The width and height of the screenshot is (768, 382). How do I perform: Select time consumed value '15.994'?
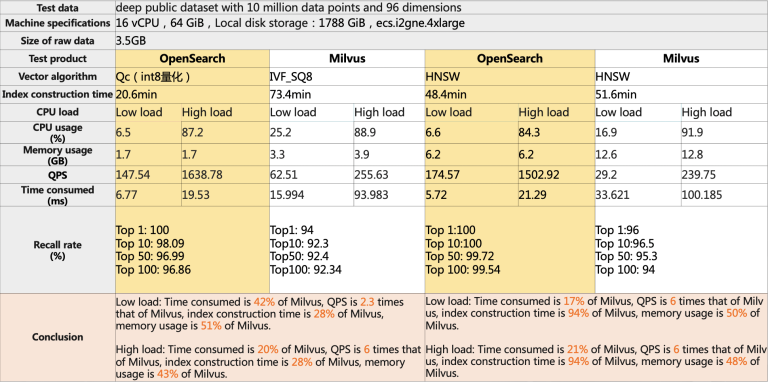coord(287,195)
